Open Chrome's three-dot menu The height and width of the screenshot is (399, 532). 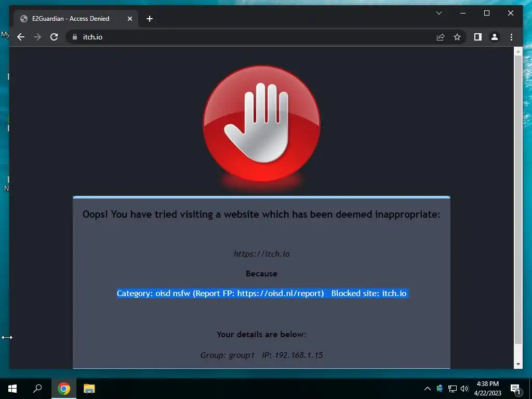pyautogui.click(x=511, y=37)
